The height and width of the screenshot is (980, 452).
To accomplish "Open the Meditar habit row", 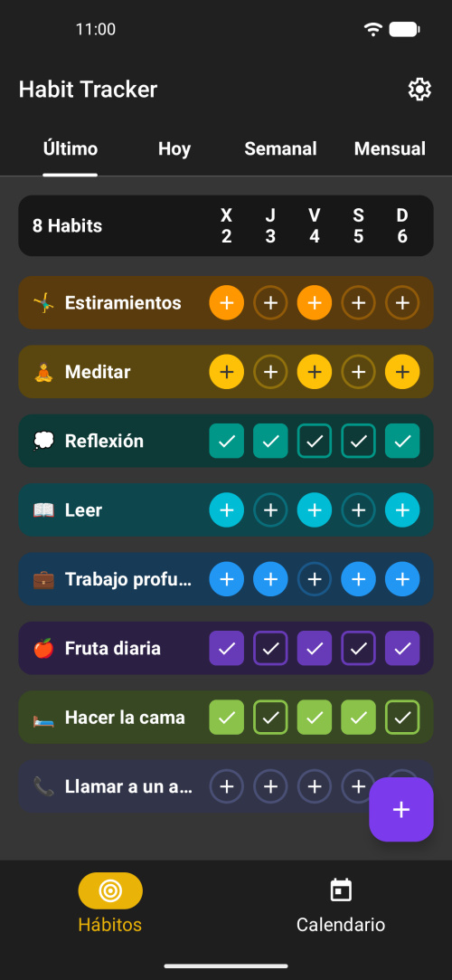I will coord(226,372).
